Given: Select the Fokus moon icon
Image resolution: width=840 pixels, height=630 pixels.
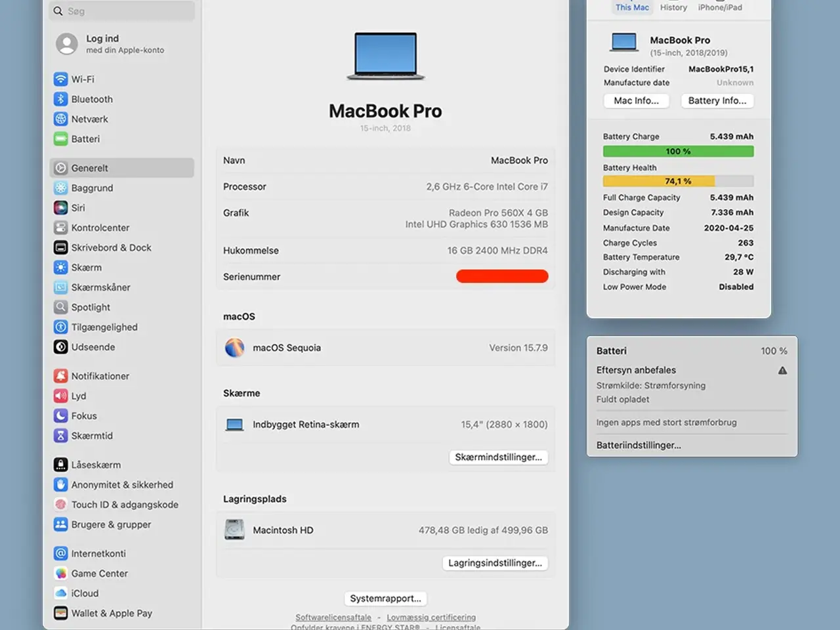Looking at the screenshot, I should 60,415.
